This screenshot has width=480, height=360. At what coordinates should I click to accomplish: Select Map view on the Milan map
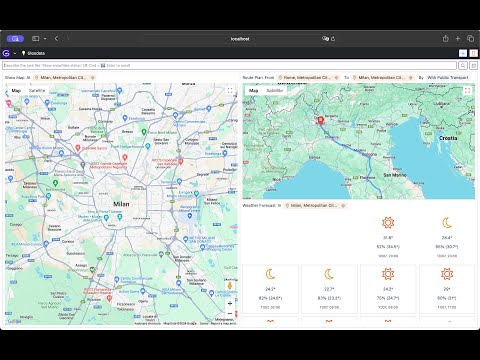click(16, 91)
